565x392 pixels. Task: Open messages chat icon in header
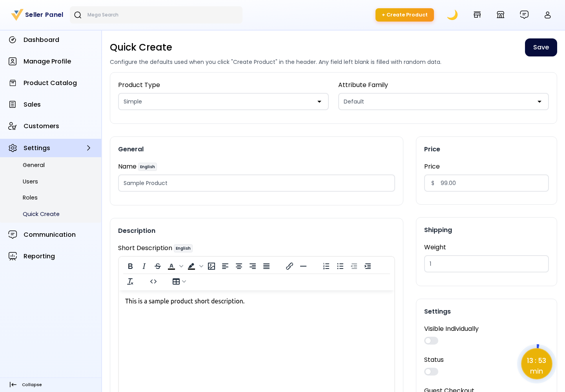(524, 15)
